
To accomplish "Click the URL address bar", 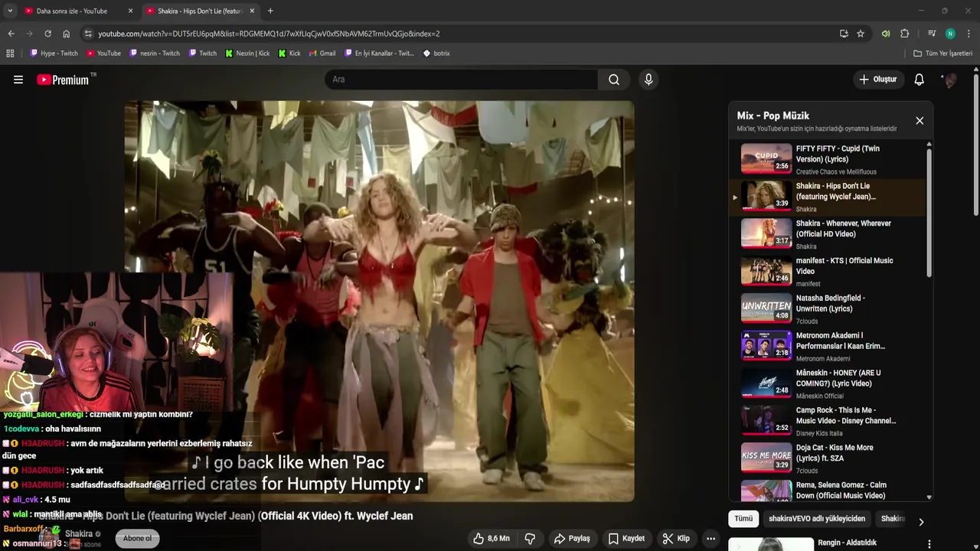I will (x=459, y=34).
